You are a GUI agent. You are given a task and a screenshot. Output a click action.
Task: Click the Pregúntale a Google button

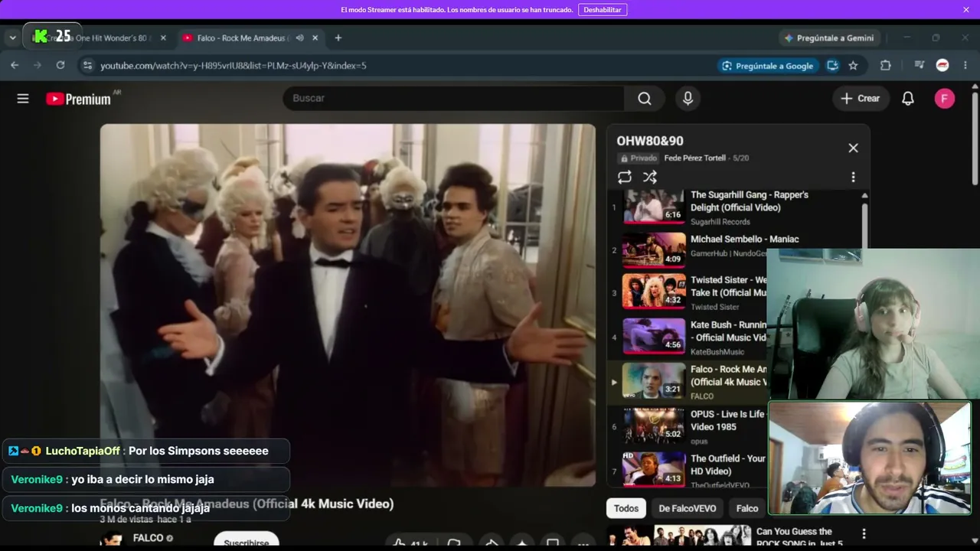(x=768, y=66)
